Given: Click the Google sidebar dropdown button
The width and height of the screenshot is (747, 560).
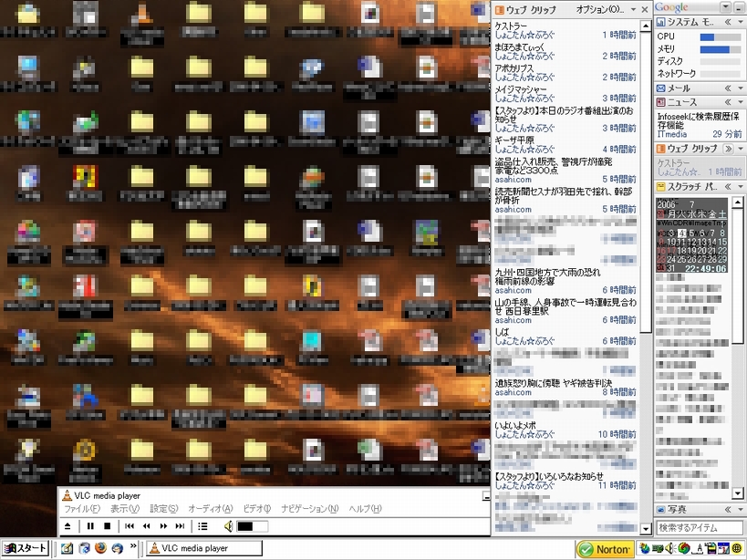Looking at the screenshot, I should tap(726, 7).
